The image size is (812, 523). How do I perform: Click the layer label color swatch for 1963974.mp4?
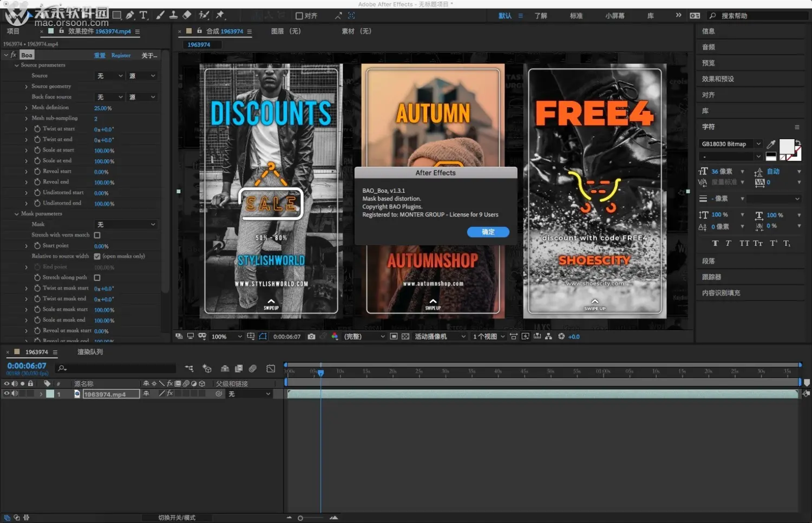50,394
